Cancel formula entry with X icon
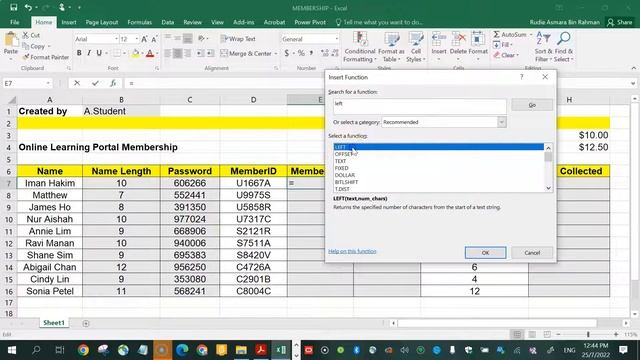Screen dimensions: 640x360 [x=77, y=83]
